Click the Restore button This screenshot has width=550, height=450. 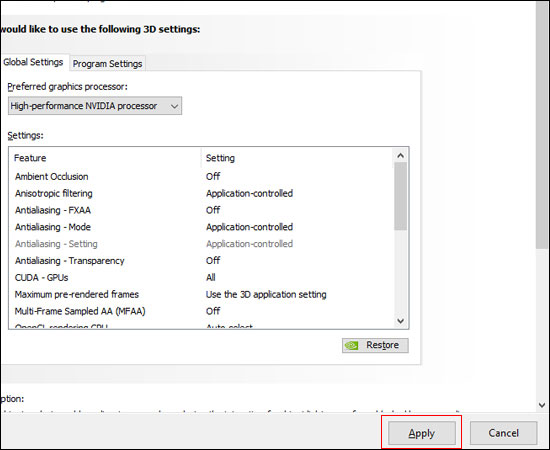click(375, 345)
